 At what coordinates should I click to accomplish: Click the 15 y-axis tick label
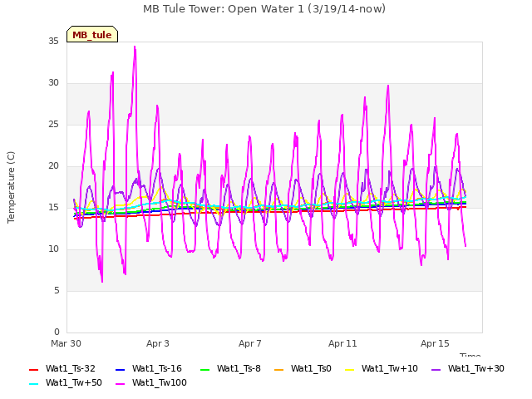[53, 208]
